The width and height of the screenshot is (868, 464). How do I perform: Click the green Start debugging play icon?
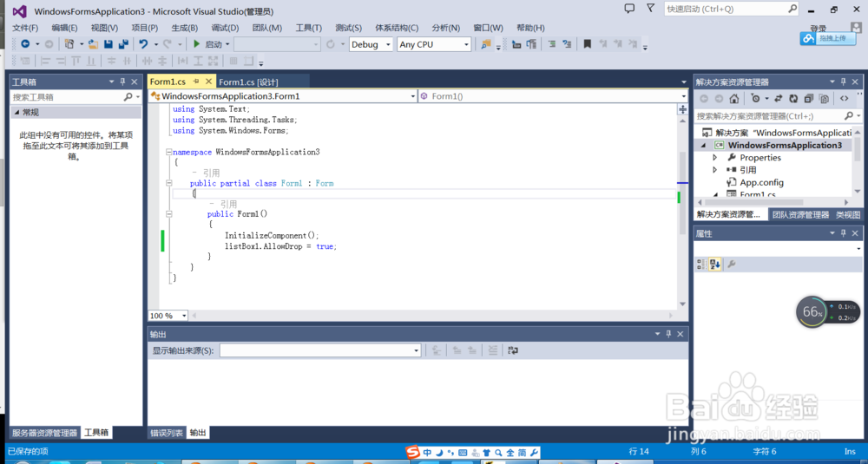point(196,44)
